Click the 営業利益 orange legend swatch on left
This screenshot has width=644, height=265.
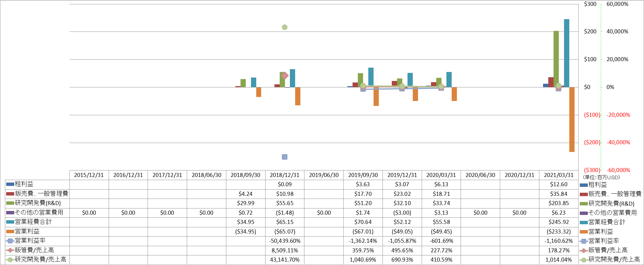click(x=10, y=231)
